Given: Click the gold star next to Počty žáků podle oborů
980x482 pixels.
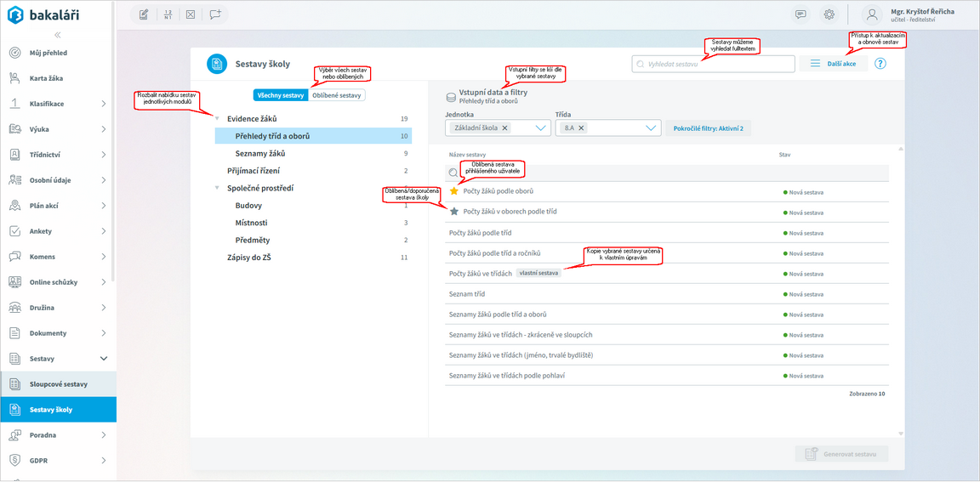Looking at the screenshot, I should [x=453, y=192].
